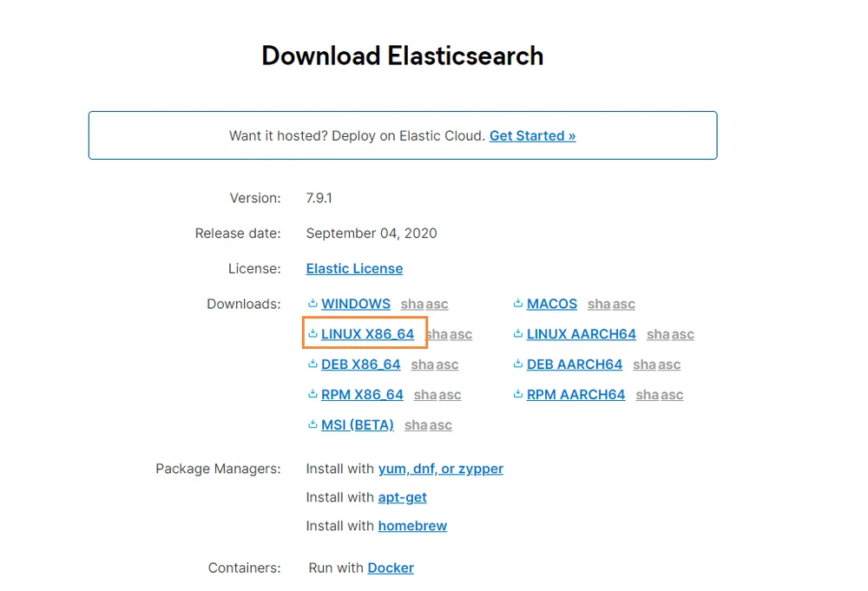The width and height of the screenshot is (868, 591).
Task: Open asc signature for LINUX X86_64
Action: tap(461, 334)
